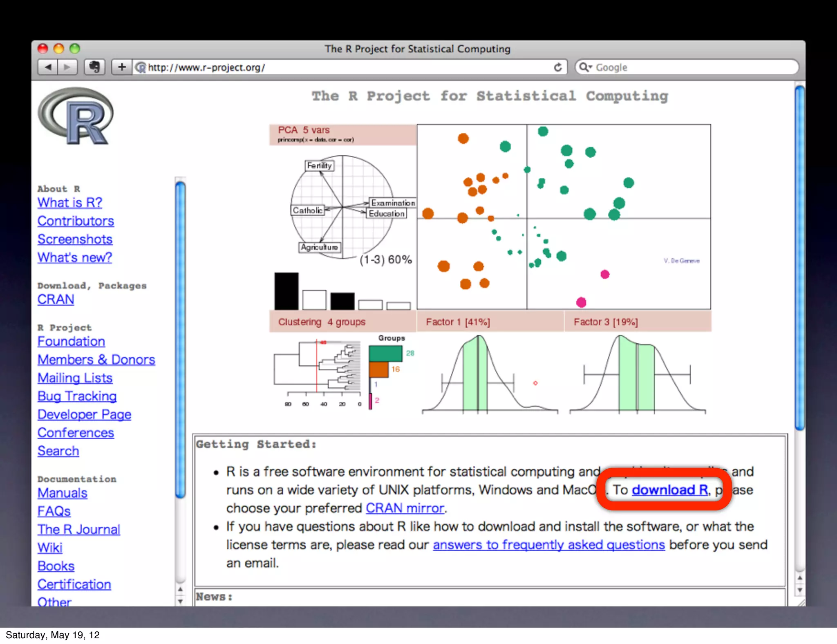Open answers to frequently asked questions link
The width and height of the screenshot is (837, 644).
(548, 545)
